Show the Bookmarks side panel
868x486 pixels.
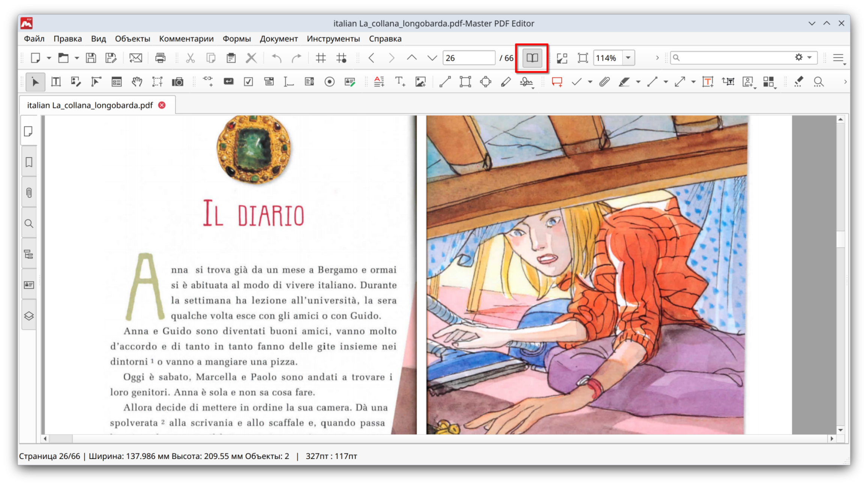29,162
